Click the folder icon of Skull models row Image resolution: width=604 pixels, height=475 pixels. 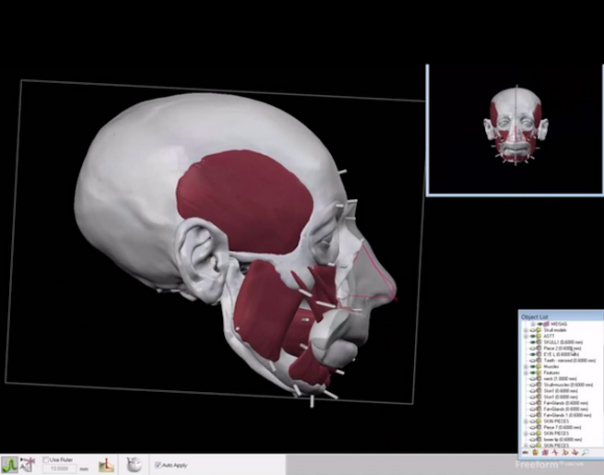539,330
